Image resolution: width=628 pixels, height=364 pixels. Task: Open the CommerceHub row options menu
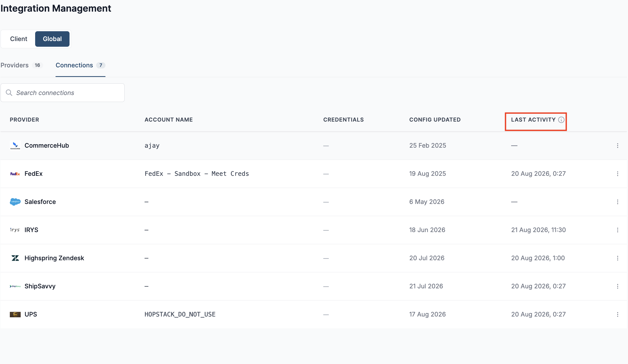coord(617,146)
